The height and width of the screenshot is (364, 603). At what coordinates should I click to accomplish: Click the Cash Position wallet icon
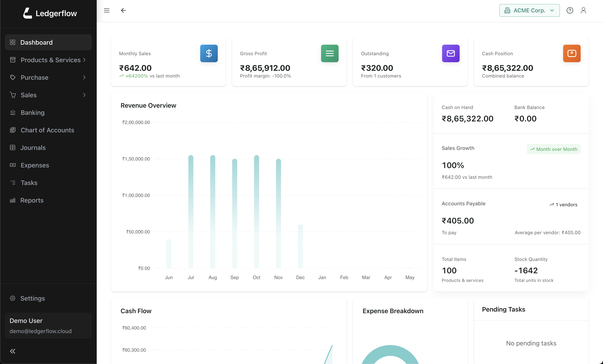(572, 53)
